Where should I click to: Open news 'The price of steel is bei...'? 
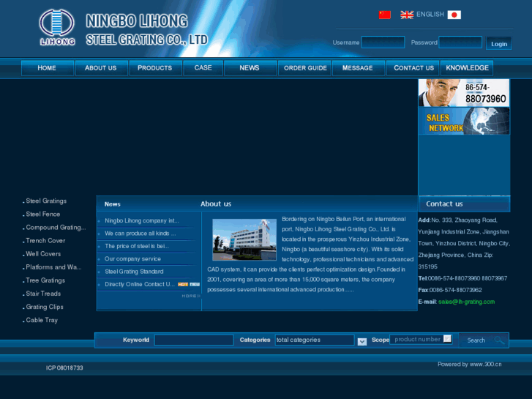coord(137,246)
